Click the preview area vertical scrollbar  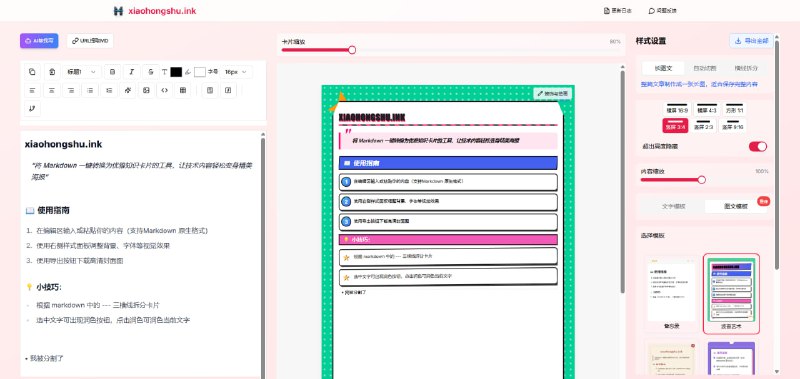click(622, 181)
